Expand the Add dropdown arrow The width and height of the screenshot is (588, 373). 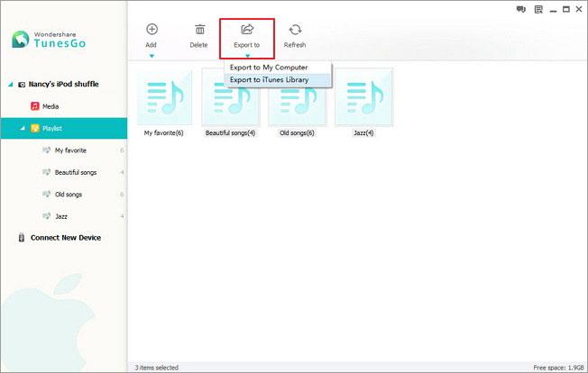pyautogui.click(x=152, y=56)
